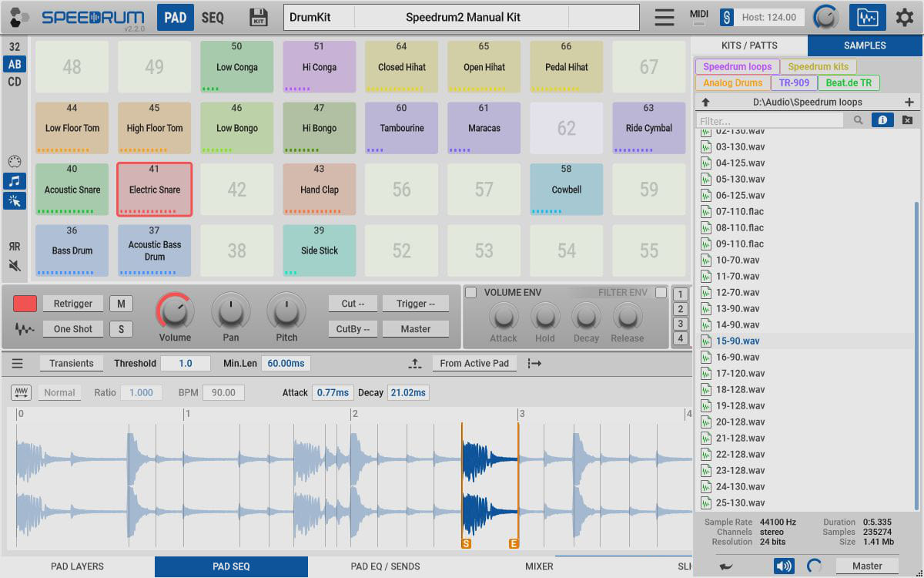
Task: Enable the FILTER ENV checkbox
Action: tap(661, 293)
